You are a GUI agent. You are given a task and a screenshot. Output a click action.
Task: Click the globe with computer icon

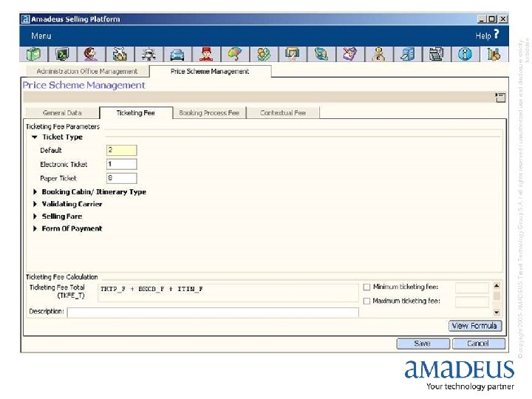point(321,54)
